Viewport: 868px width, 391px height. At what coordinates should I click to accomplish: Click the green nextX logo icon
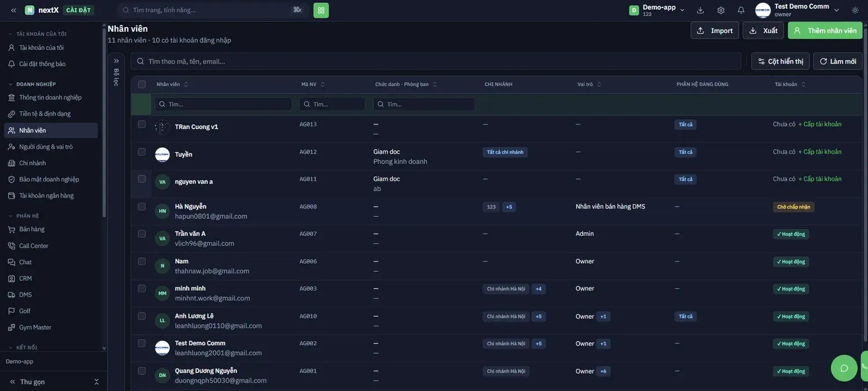30,10
